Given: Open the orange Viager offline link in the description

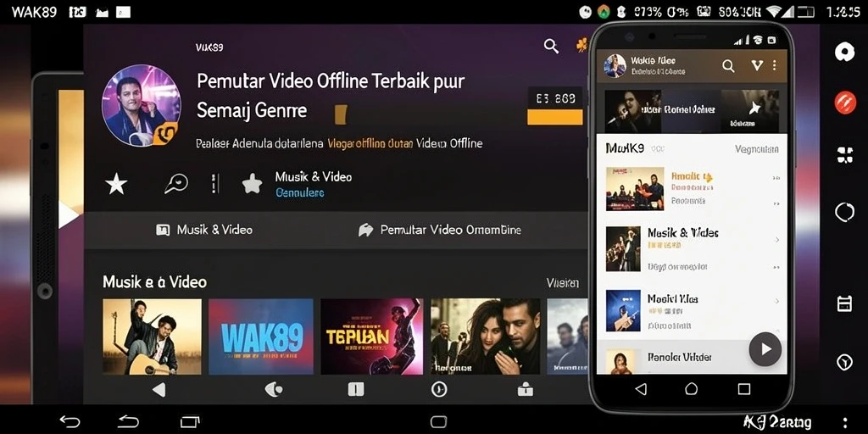Looking at the screenshot, I should 370,144.
